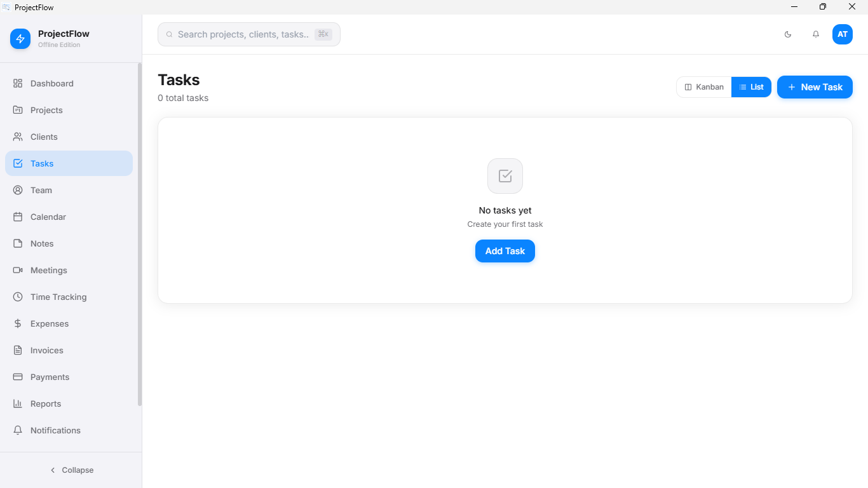Open the Reports page
The image size is (868, 488).
point(69,403)
